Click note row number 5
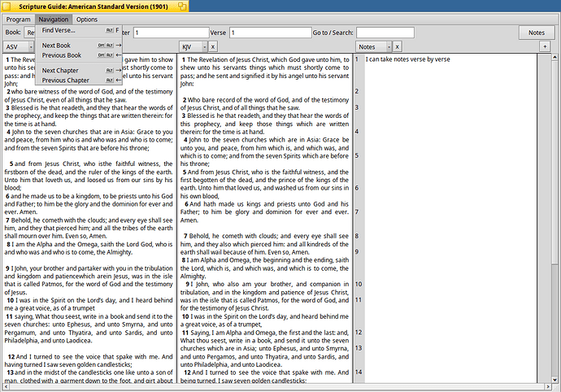This screenshot has height=392, width=561. click(x=357, y=155)
